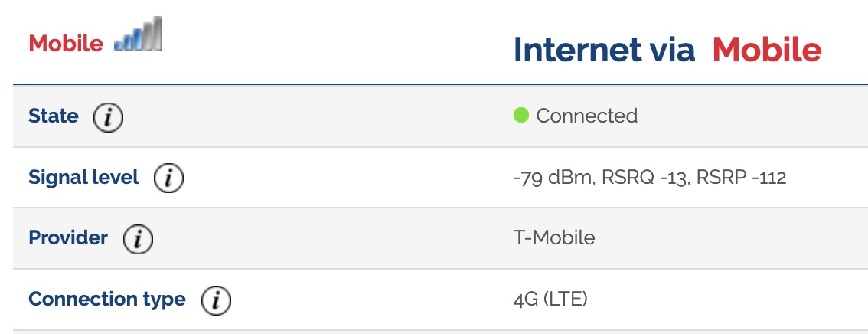Image resolution: width=868 pixels, height=334 pixels.
Task: Click the Connection type row label
Action: [107, 299]
